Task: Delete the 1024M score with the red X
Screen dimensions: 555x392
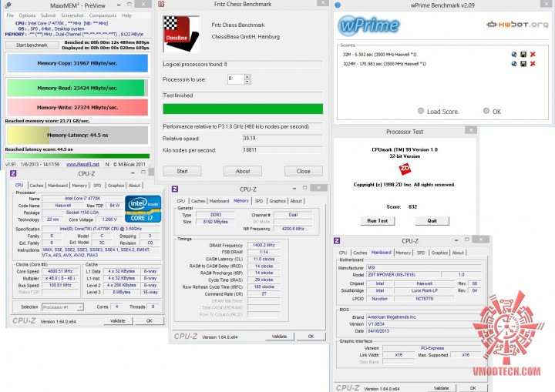Action: pyautogui.click(x=533, y=64)
